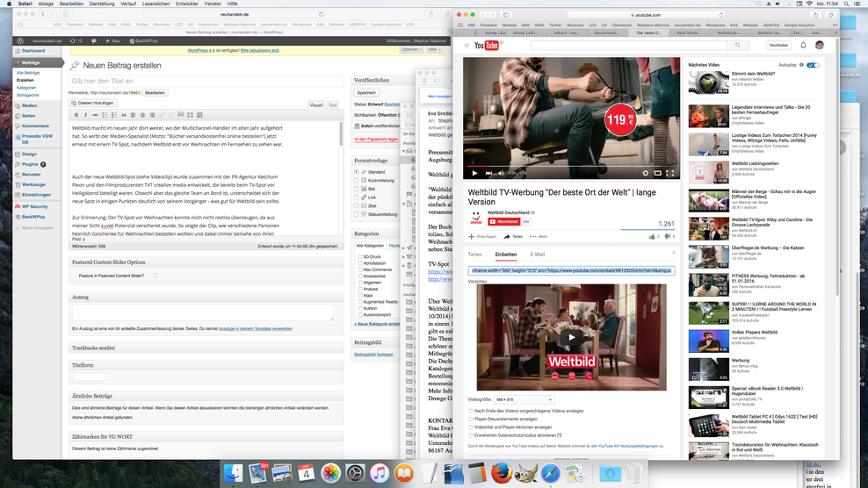The width and height of the screenshot is (868, 488).
Task: Open GIMP from the Dock
Action: [525, 474]
